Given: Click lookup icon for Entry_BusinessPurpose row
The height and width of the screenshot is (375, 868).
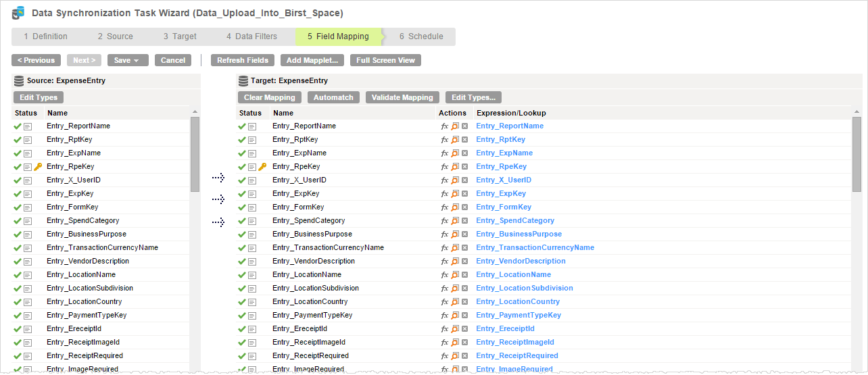Looking at the screenshot, I should tap(455, 234).
